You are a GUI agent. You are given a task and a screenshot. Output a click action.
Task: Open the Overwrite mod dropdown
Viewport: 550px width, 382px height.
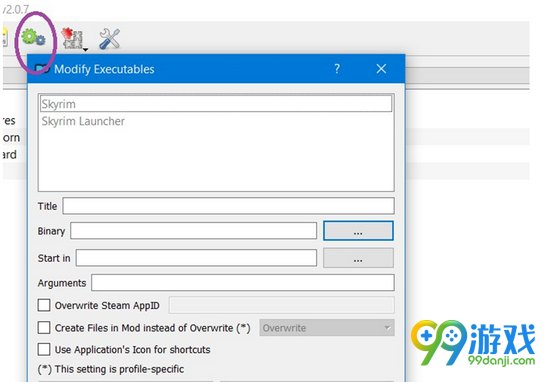327,328
